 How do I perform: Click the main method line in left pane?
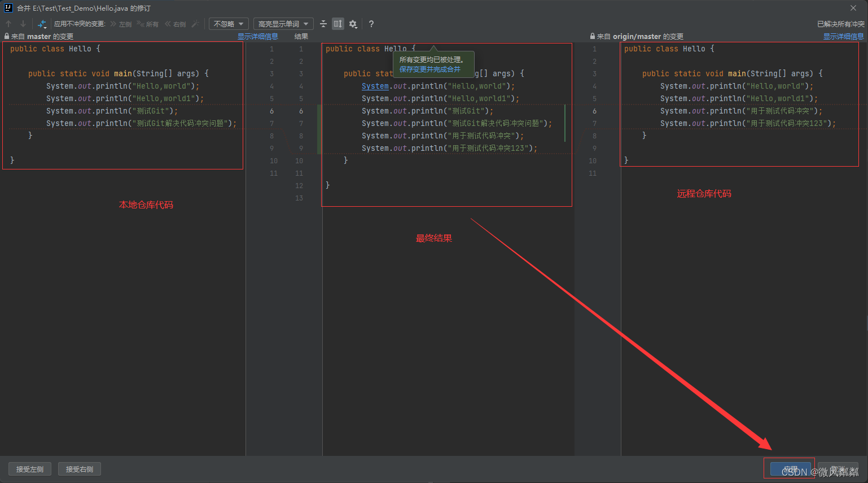119,73
